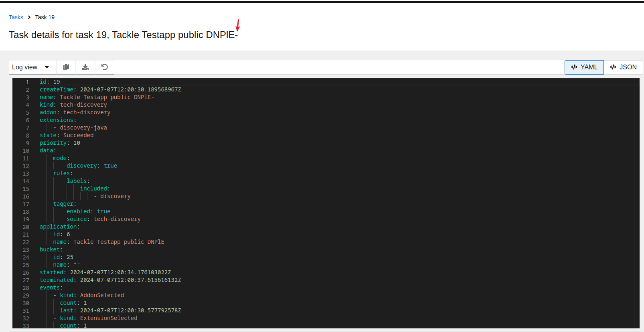Viewport: 644px width, 332px height.
Task: Click the Task 19 breadcrumb item
Action: 45,17
